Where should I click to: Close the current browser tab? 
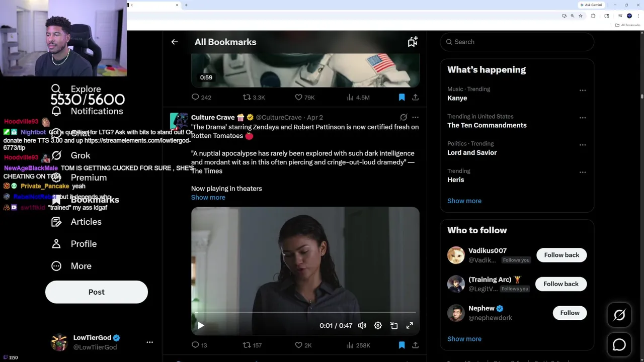point(177,5)
